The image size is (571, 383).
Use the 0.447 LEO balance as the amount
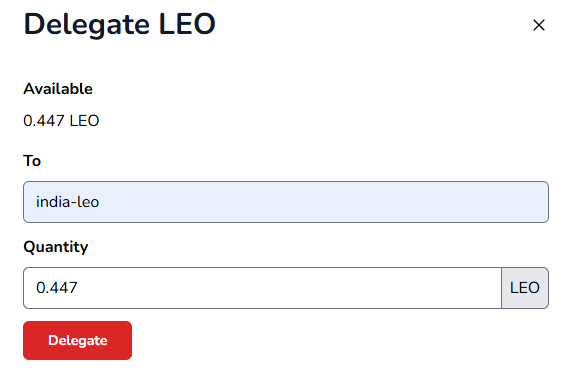click(x=61, y=121)
